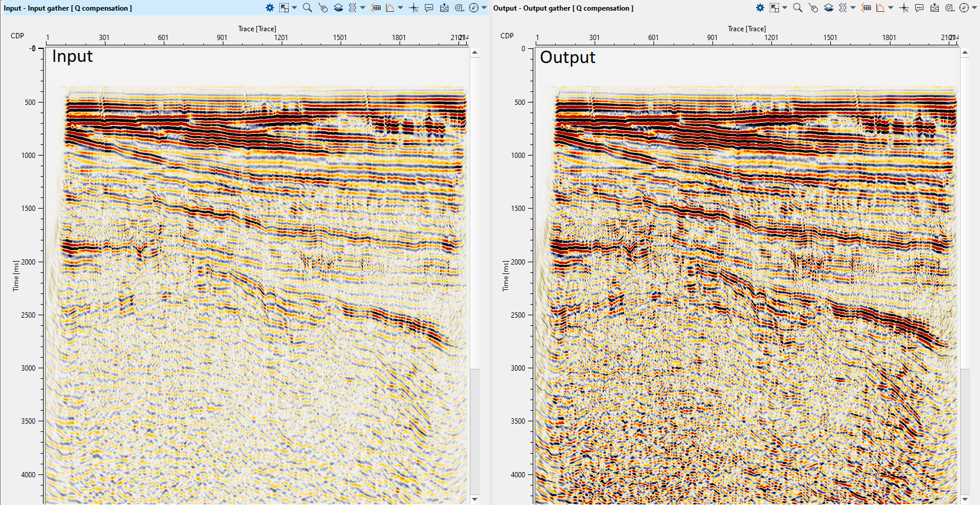Expand the wiggle display dropdown in Output panel
Screen dimensions: 980x505
click(x=853, y=8)
